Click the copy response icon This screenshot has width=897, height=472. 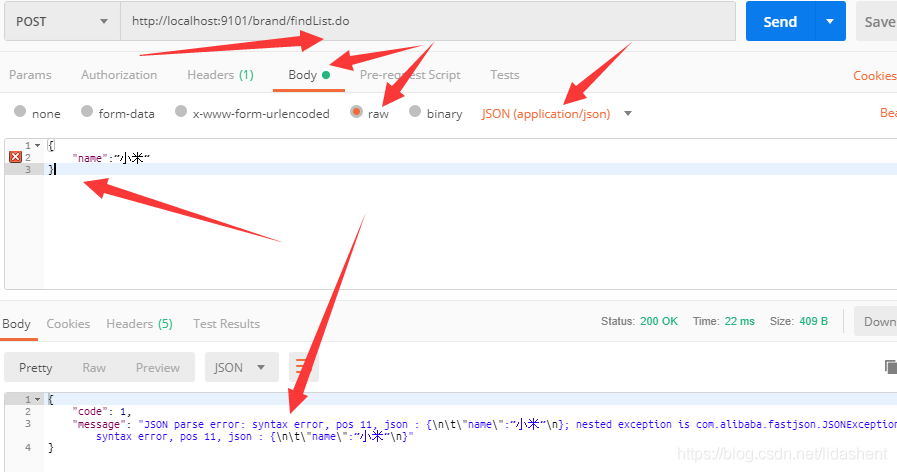tap(890, 367)
